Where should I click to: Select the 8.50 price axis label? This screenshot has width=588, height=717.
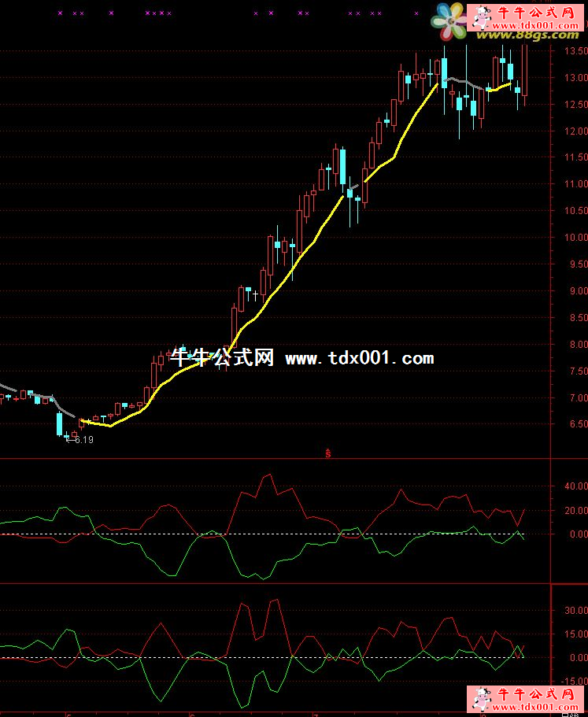tap(579, 318)
